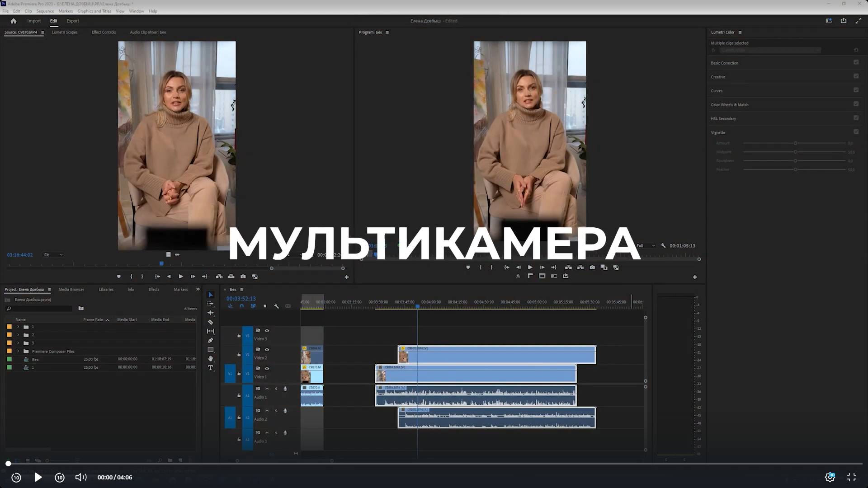Click Export Frame camera icon in Program monitor
Viewport: 868px width, 488px height.
(x=592, y=267)
